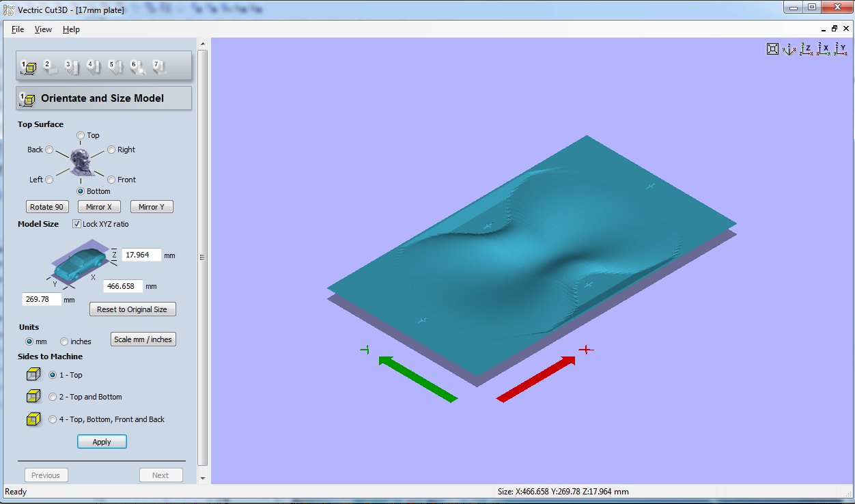Viewport: 855px width, 504px height.
Task: Click the Y size input field
Action: tap(42, 299)
